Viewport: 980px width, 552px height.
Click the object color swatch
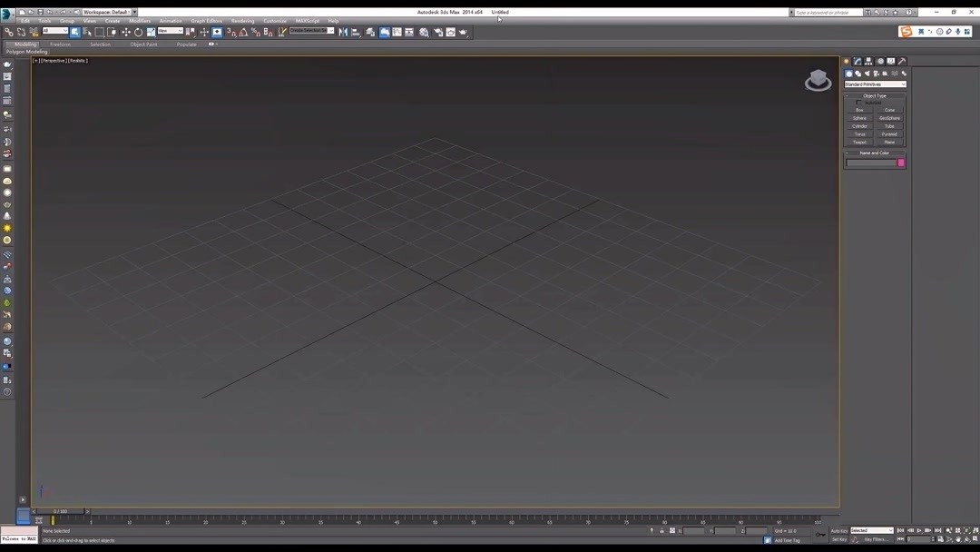pyautogui.click(x=900, y=163)
